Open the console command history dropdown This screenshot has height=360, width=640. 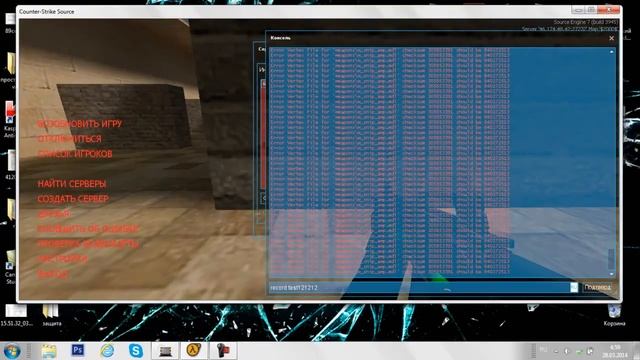pyautogui.click(x=574, y=288)
